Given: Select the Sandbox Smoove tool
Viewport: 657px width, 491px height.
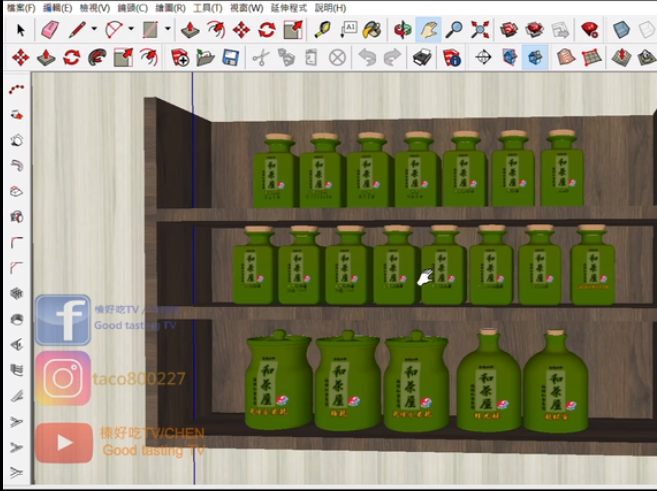Looking at the screenshot, I should tap(621, 57).
